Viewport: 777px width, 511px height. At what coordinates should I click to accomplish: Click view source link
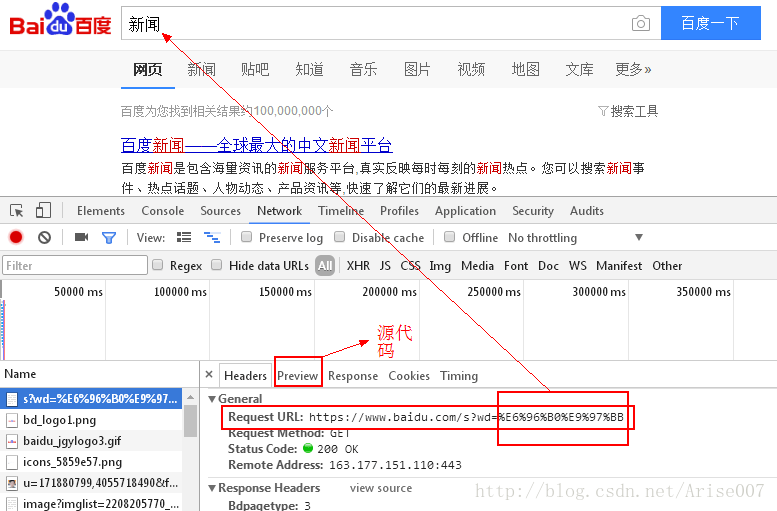click(381, 488)
